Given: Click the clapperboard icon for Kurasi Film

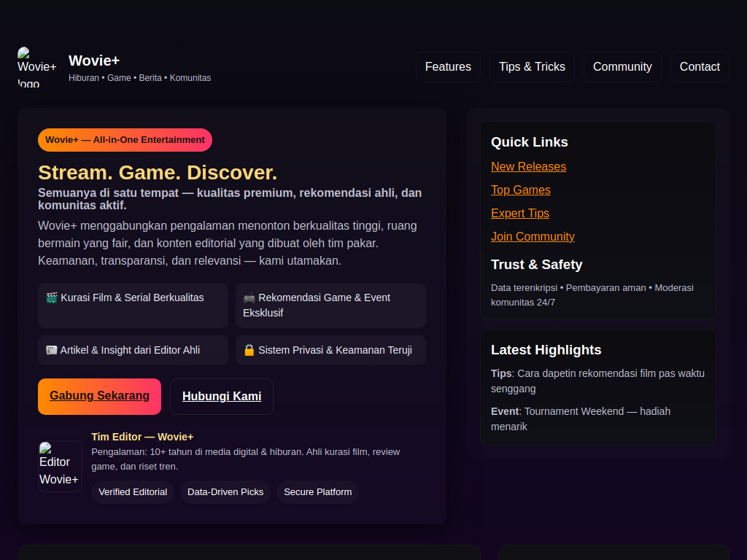Looking at the screenshot, I should (x=52, y=297).
